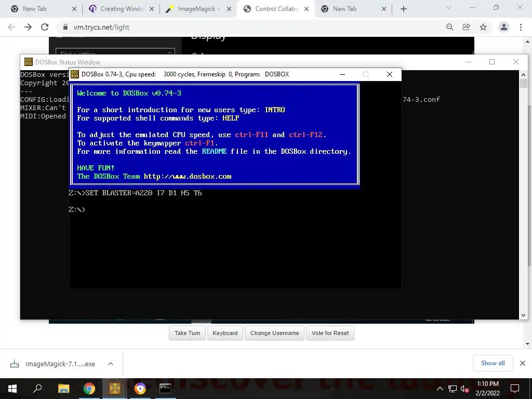Image resolution: width=532 pixels, height=399 pixels.
Task: Click Change Username button
Action: click(274, 333)
